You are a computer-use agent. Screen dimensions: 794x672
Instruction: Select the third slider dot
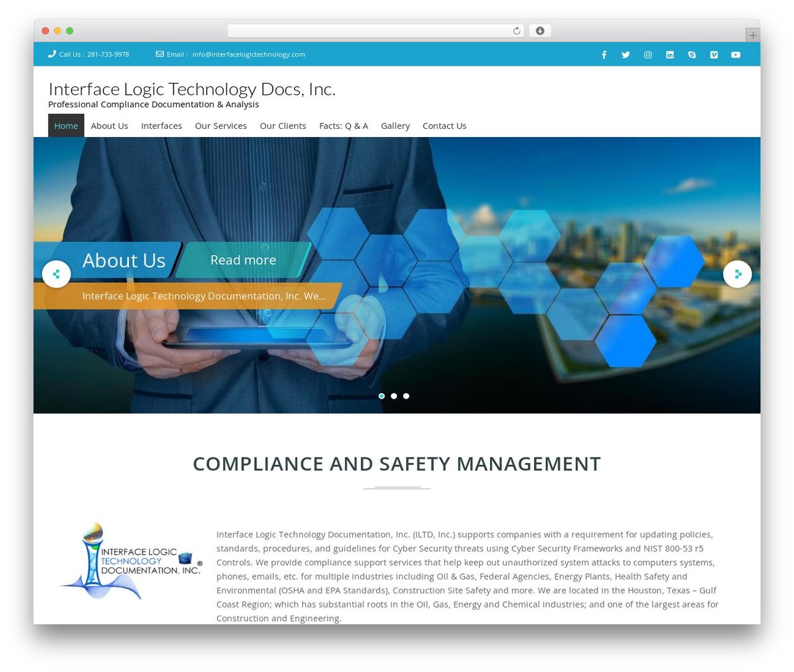click(406, 396)
